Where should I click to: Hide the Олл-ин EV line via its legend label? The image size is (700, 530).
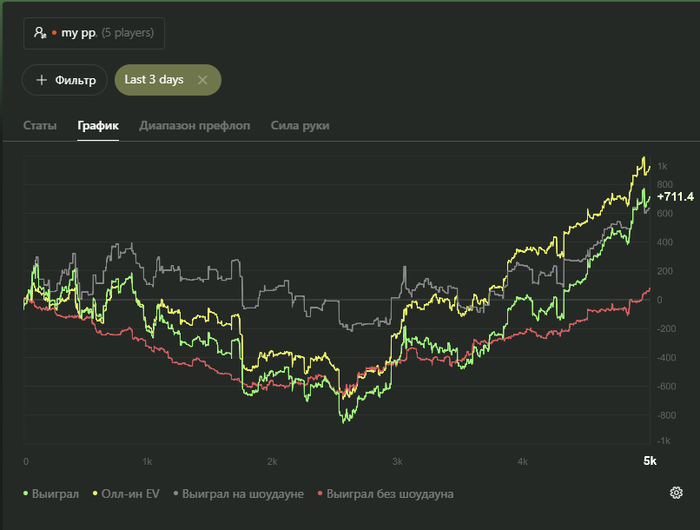tap(131, 494)
